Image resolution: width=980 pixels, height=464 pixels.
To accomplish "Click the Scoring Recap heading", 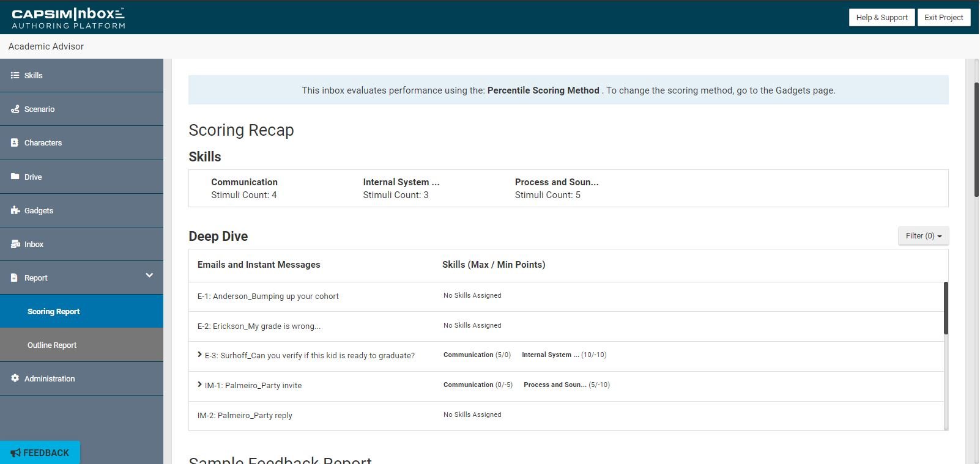I will pos(241,130).
